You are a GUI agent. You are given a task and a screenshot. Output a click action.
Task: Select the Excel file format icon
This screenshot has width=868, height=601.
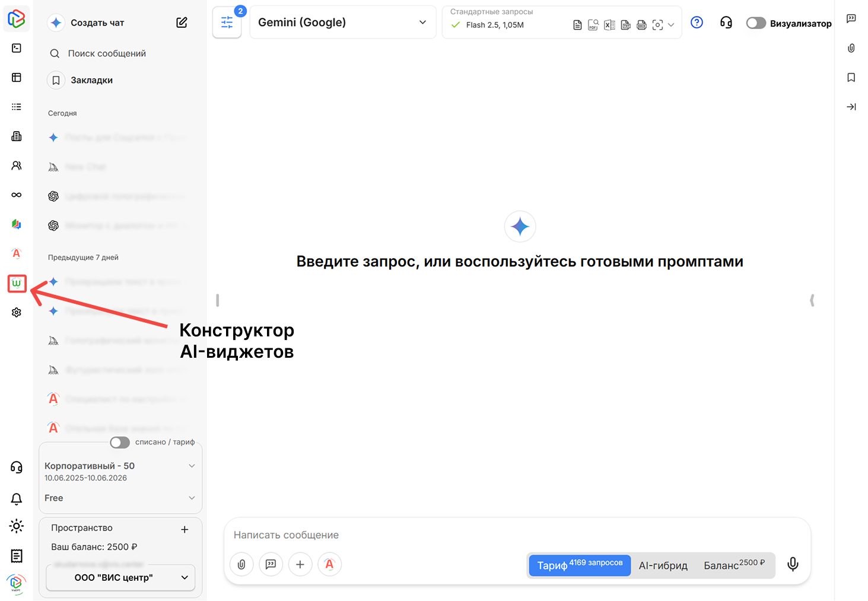click(609, 25)
